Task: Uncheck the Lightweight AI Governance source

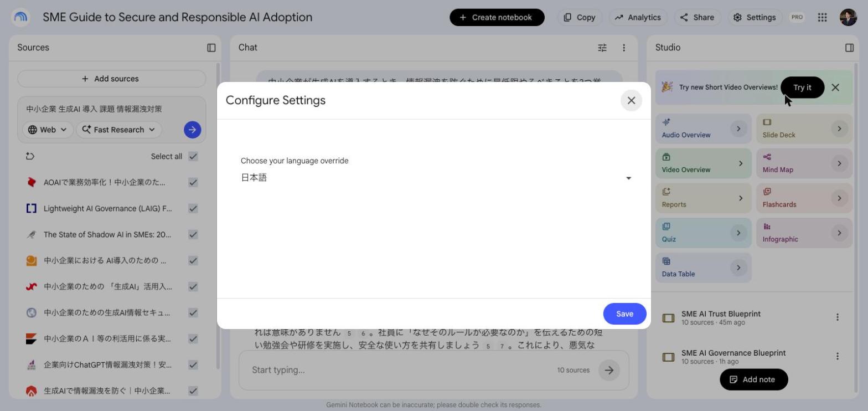Action: click(x=193, y=208)
